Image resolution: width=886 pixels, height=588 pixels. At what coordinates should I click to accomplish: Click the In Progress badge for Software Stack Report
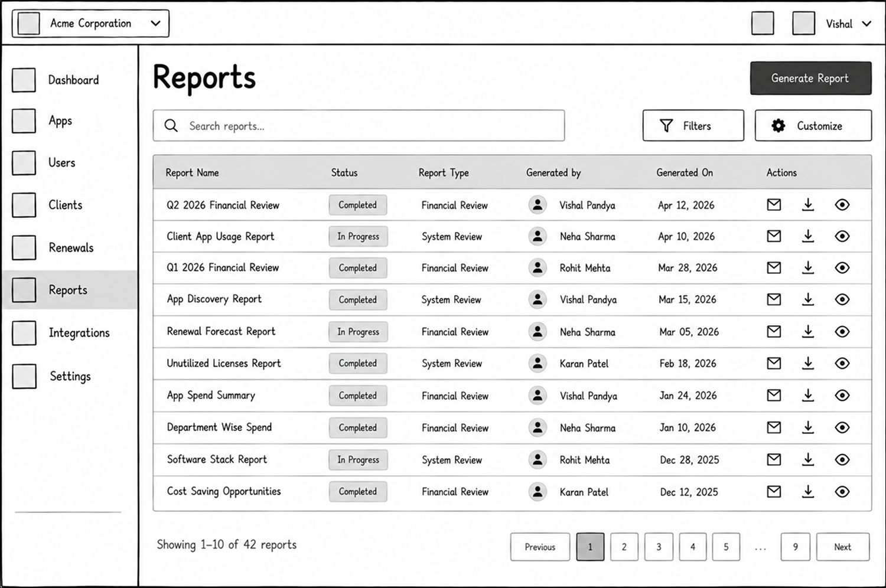(x=358, y=459)
